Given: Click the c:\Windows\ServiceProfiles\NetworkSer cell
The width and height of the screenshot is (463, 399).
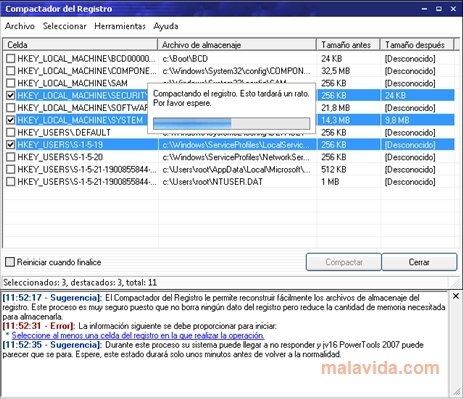Looking at the screenshot, I should (236, 157).
